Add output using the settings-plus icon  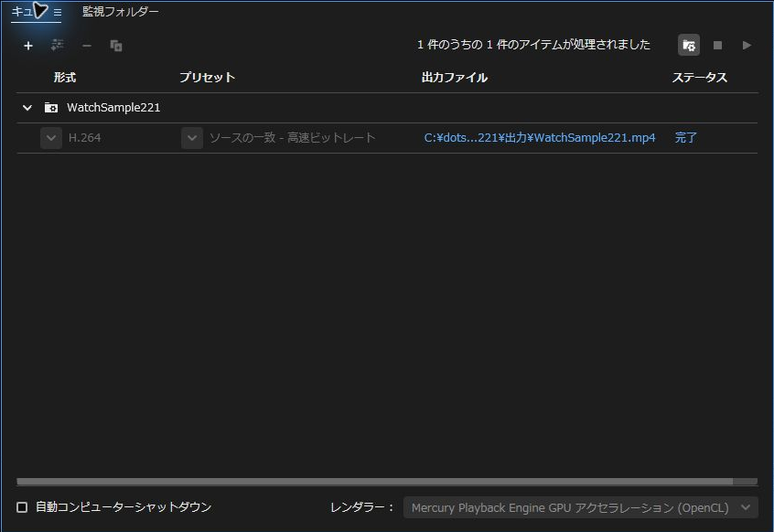point(58,46)
